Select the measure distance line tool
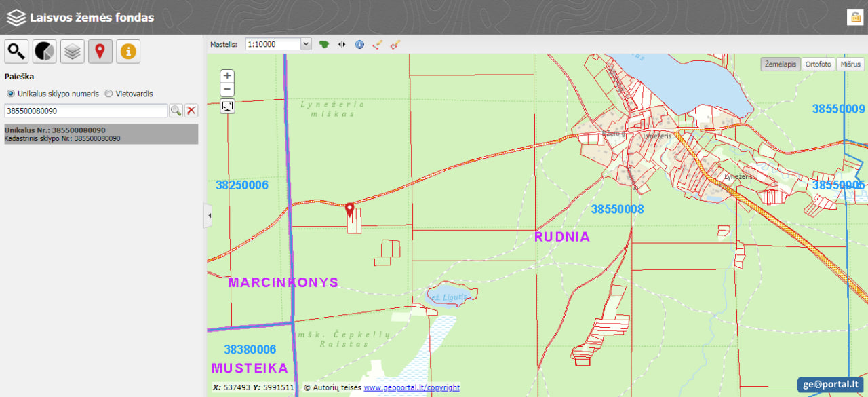The width and height of the screenshot is (868, 397). (x=378, y=44)
